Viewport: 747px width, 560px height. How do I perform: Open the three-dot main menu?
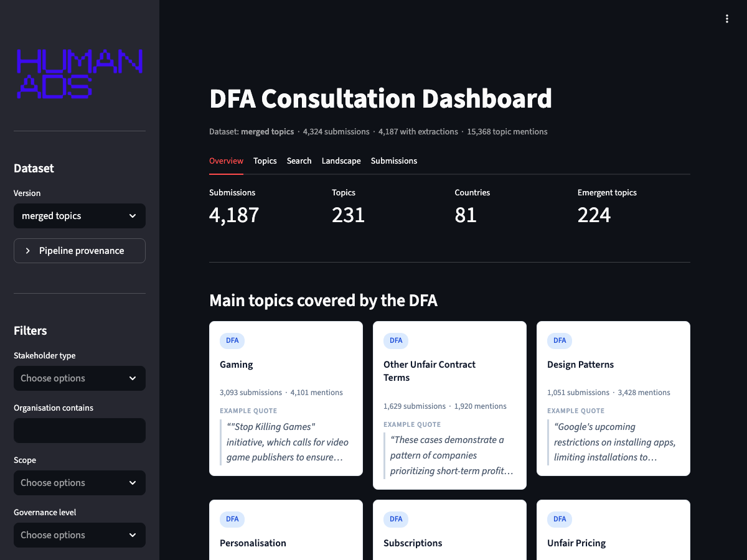tap(726, 19)
